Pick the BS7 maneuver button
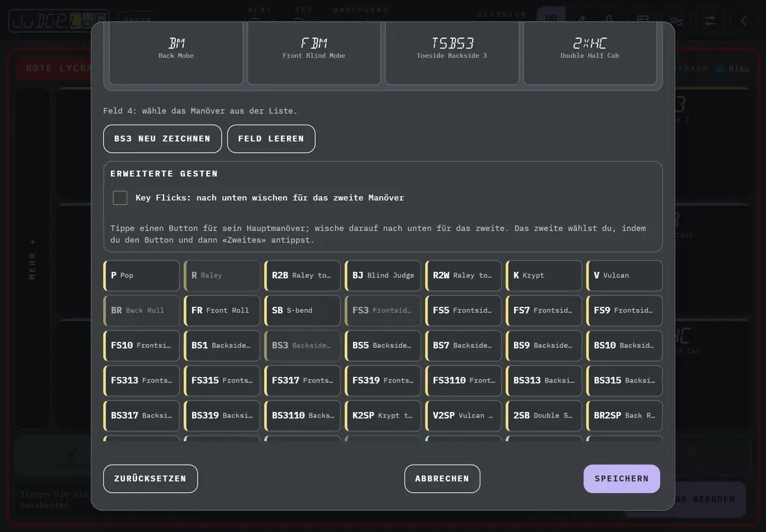Viewport: 766px width, 532px height. point(463,346)
